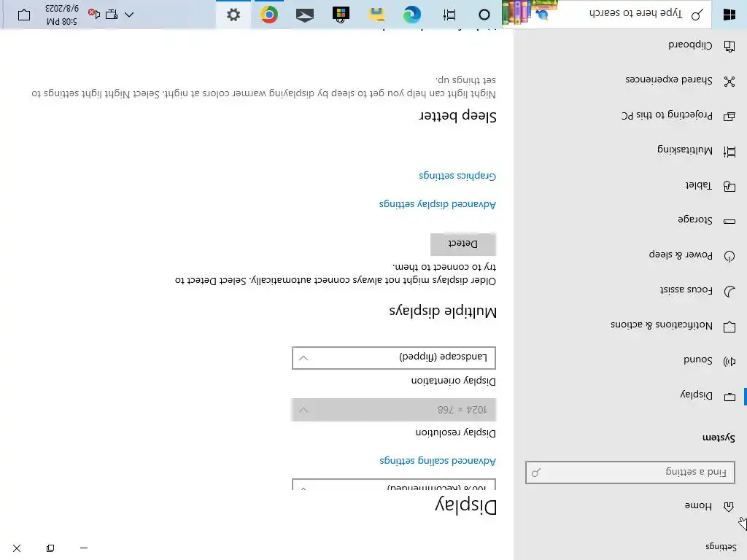Screen dimensions: 747x560
Task: Open File Explorer from the taskbar
Action: 376,15
